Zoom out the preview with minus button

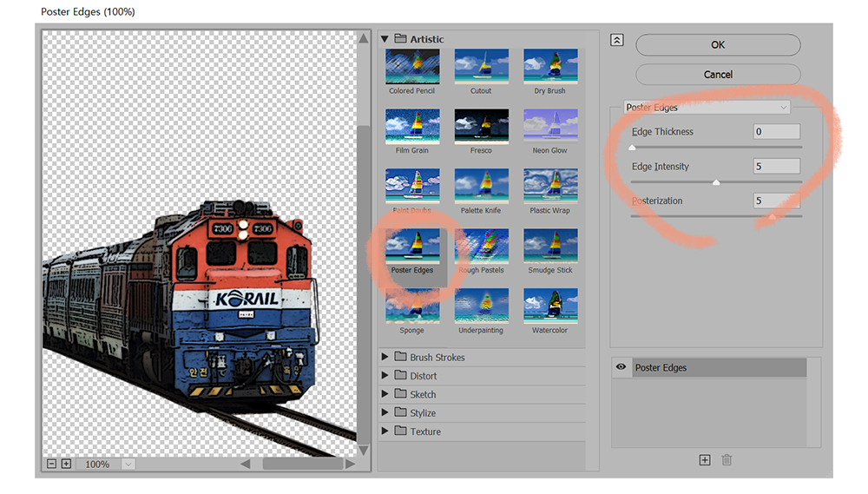click(x=51, y=464)
